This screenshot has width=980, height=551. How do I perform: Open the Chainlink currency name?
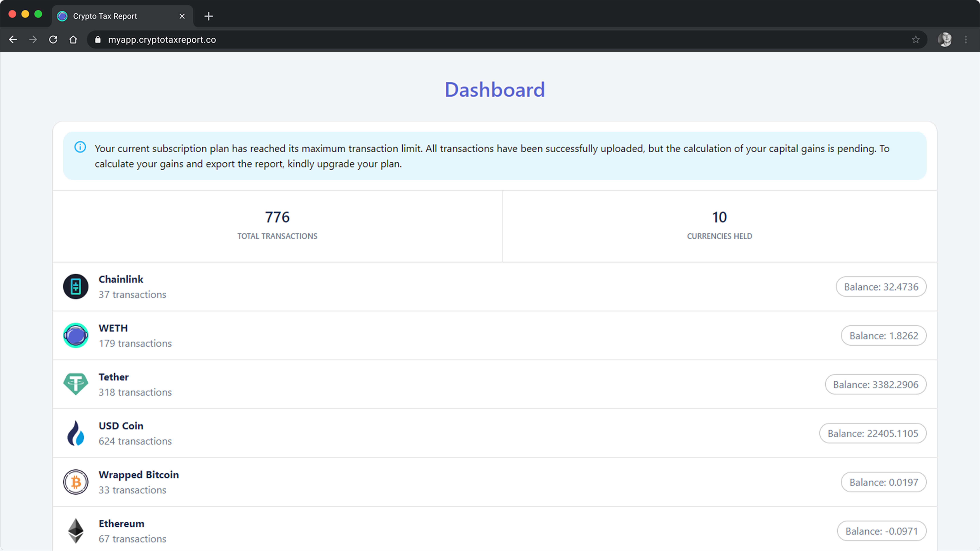tap(121, 279)
